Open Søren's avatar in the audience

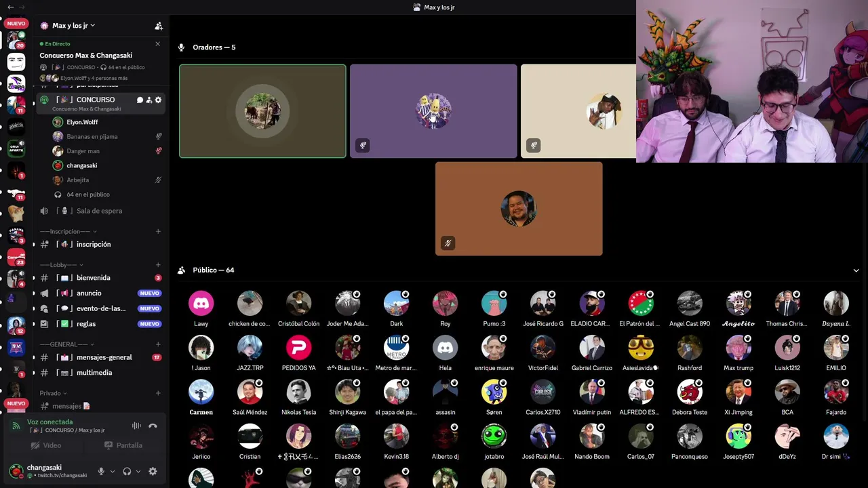tap(494, 392)
